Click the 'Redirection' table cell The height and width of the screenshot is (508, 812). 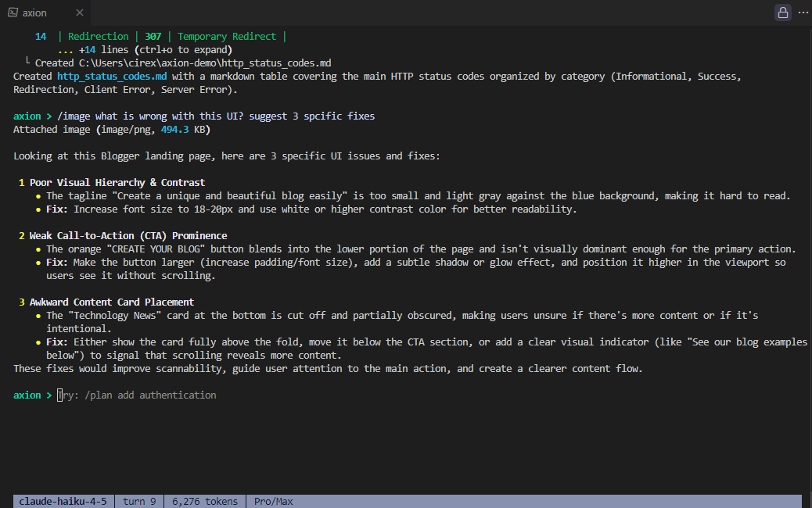99,37
